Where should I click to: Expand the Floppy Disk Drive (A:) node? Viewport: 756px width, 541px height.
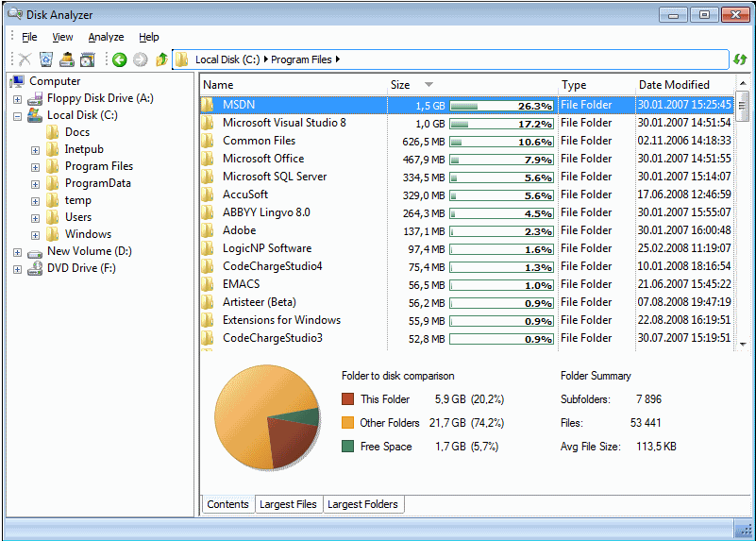point(17,98)
